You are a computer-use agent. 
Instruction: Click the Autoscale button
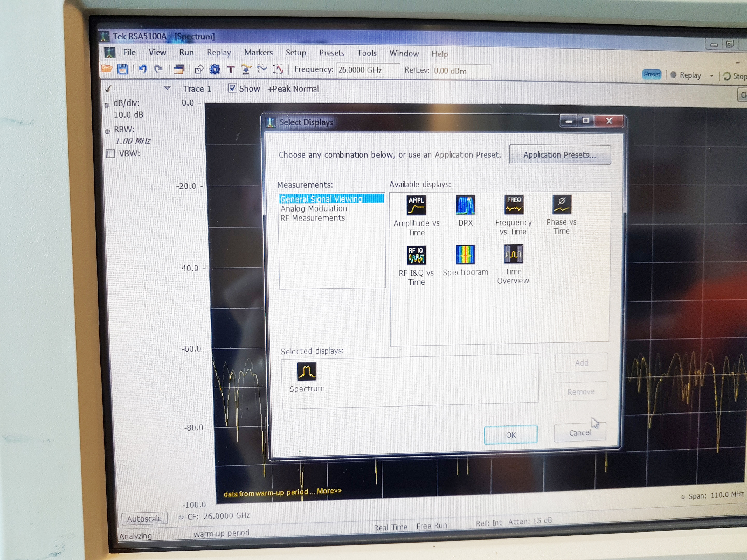(144, 519)
